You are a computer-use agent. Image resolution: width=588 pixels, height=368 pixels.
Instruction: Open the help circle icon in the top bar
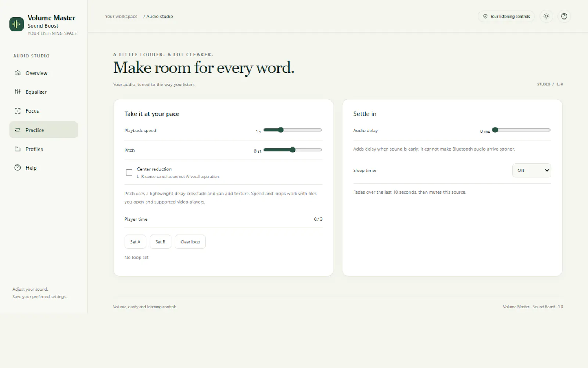pyautogui.click(x=564, y=16)
